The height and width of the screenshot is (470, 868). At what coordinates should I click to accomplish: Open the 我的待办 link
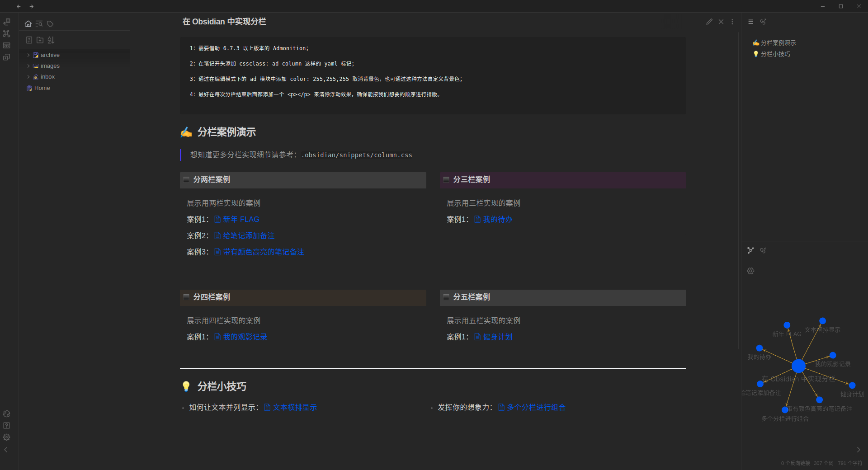coord(497,219)
